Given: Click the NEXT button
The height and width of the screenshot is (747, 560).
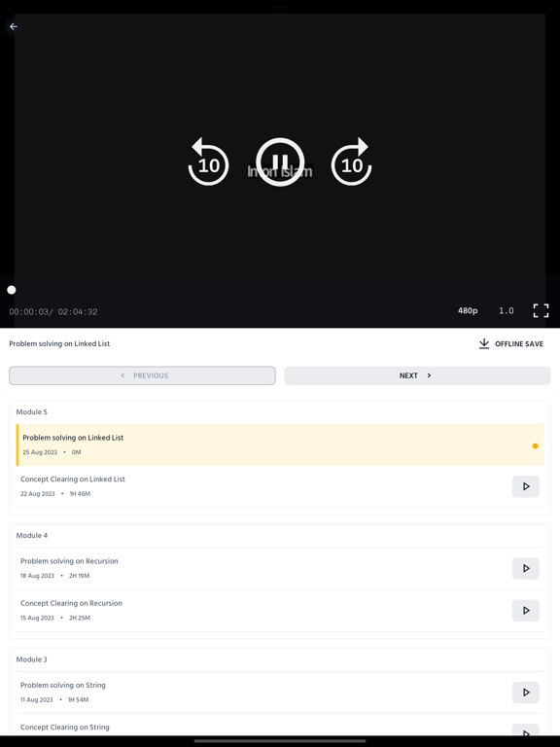Looking at the screenshot, I should pos(417,375).
